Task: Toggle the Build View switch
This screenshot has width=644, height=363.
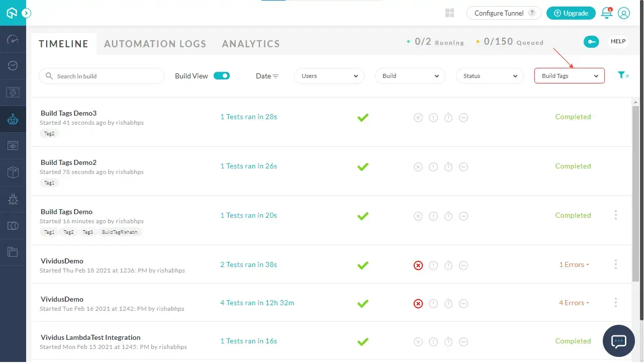Action: 222,76
